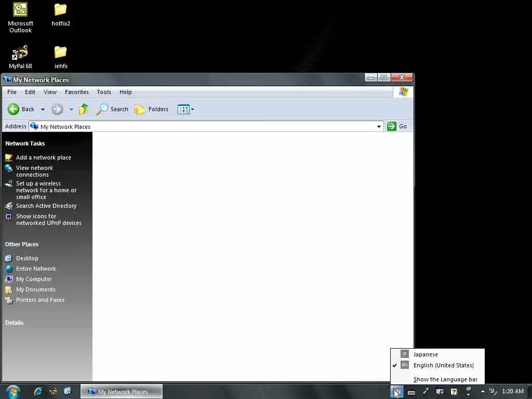
Task: Open My Documents in Other Places
Action: coord(36,289)
